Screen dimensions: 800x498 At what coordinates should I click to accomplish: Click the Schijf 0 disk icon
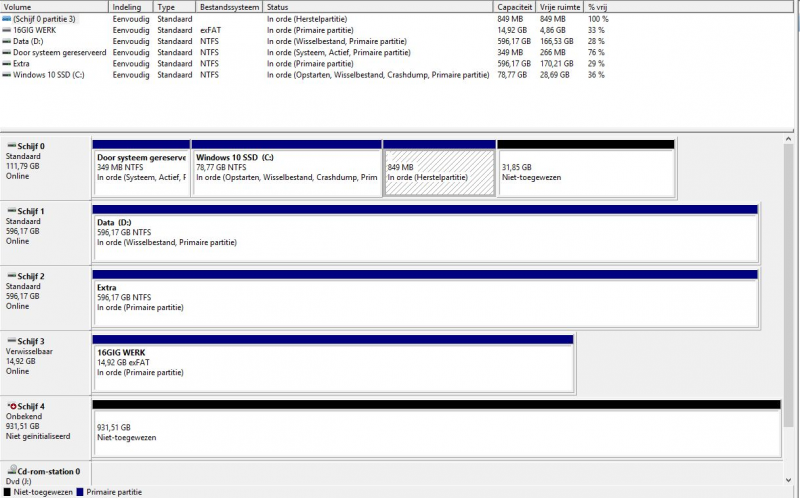point(11,146)
